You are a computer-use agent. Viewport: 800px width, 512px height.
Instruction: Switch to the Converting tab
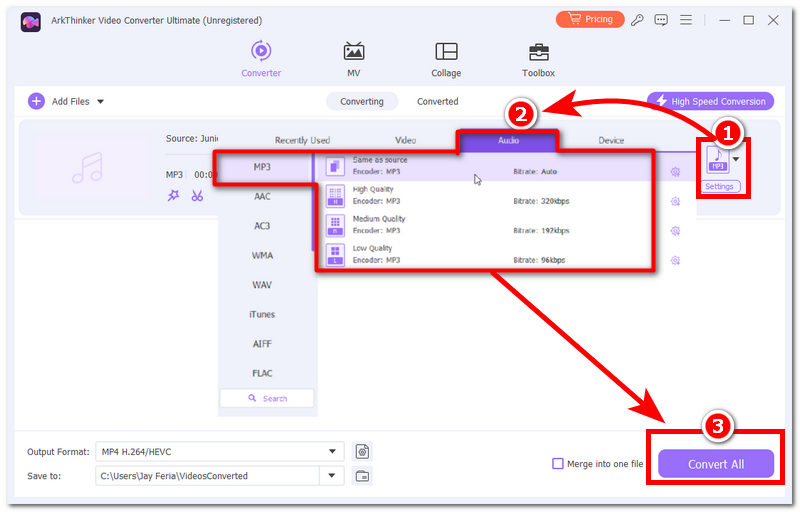[x=362, y=101]
